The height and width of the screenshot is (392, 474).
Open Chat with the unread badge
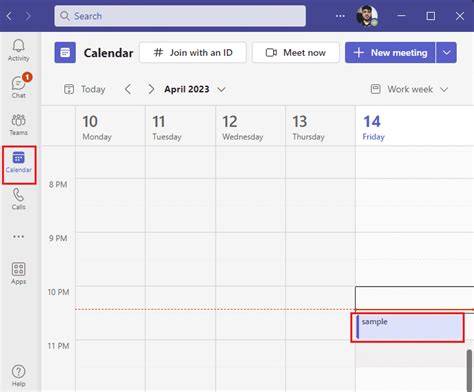(19, 86)
